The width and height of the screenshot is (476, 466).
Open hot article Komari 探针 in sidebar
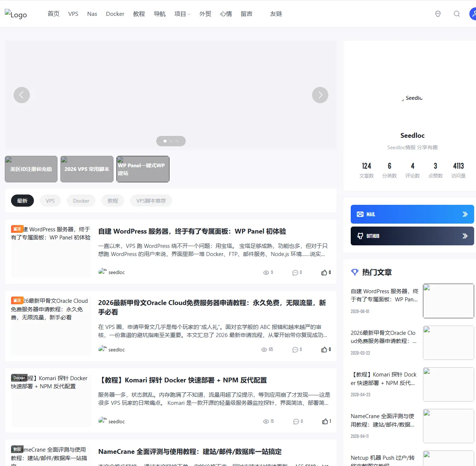coord(384,379)
